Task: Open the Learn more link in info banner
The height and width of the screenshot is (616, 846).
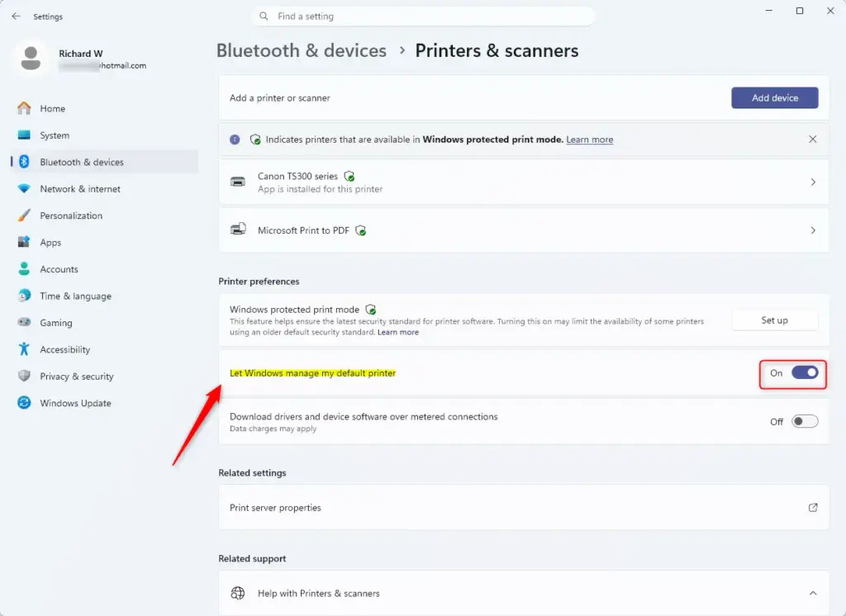Action: [589, 140]
